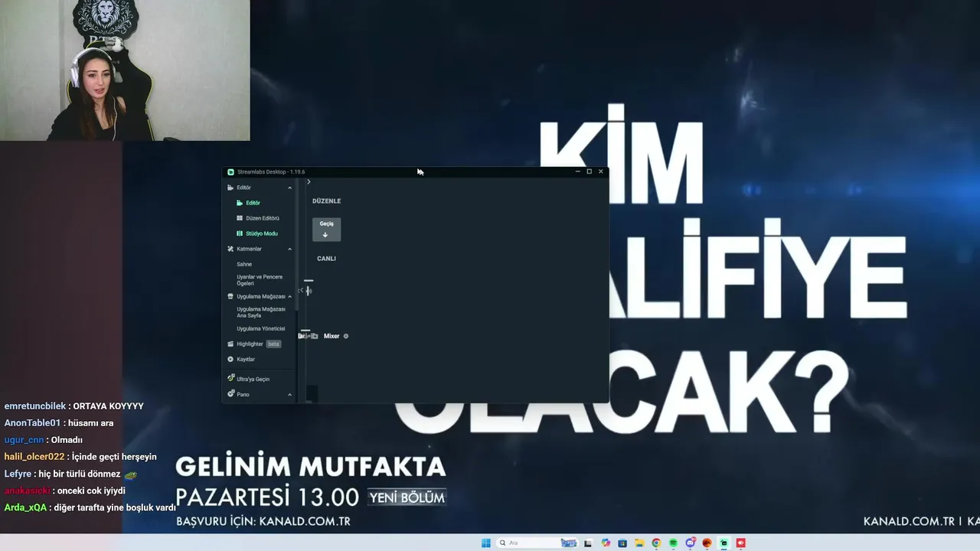This screenshot has width=980, height=551.
Task: Click the Kayıtlar record icon
Action: click(230, 359)
